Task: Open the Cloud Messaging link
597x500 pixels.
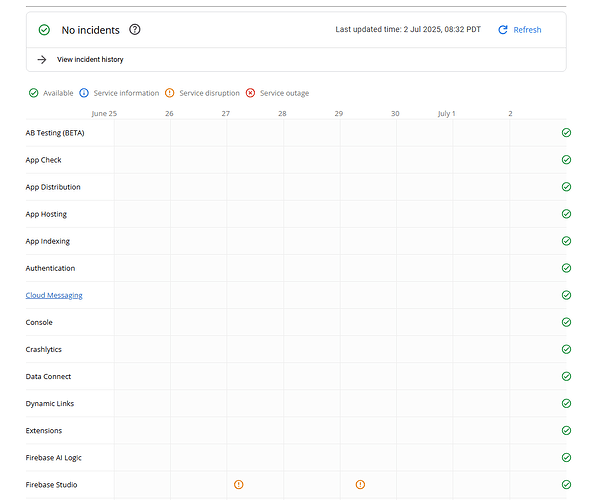Action: (x=54, y=295)
